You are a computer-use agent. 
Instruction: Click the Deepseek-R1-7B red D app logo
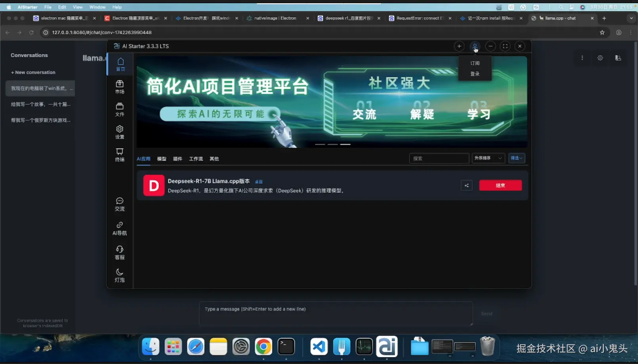click(x=154, y=185)
